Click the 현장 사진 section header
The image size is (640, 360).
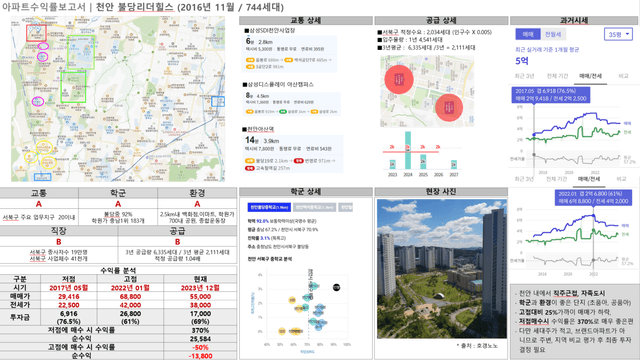pyautogui.click(x=441, y=192)
